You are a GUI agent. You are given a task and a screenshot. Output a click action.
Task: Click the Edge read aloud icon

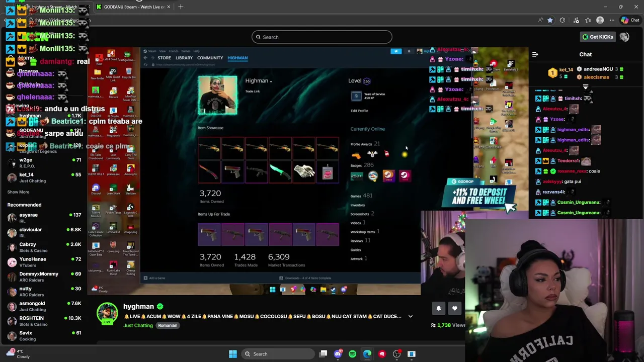(540, 20)
